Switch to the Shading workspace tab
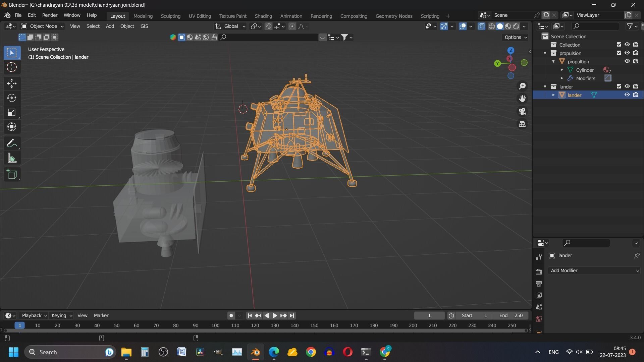This screenshot has height=362, width=644. click(x=263, y=16)
